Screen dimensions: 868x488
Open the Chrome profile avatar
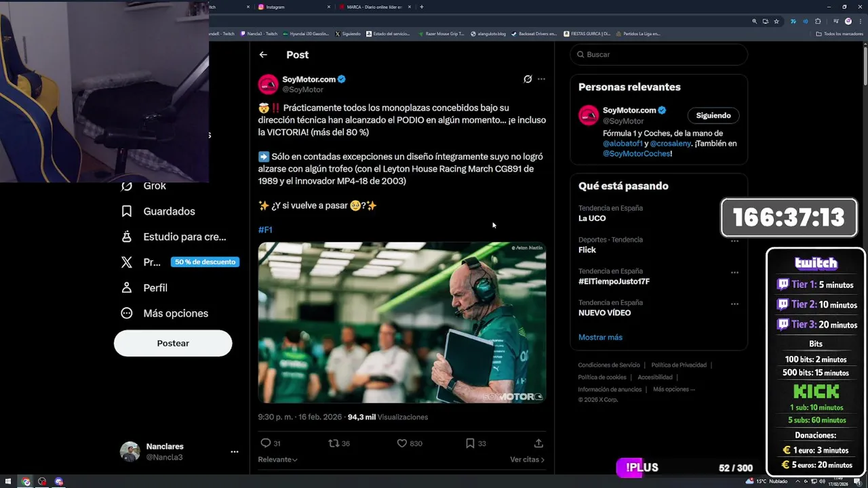848,21
